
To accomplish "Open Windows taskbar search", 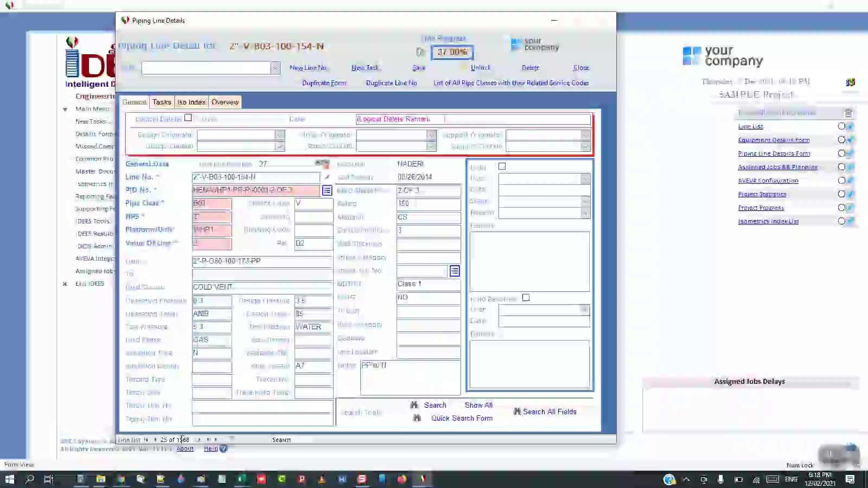I will (x=29, y=479).
